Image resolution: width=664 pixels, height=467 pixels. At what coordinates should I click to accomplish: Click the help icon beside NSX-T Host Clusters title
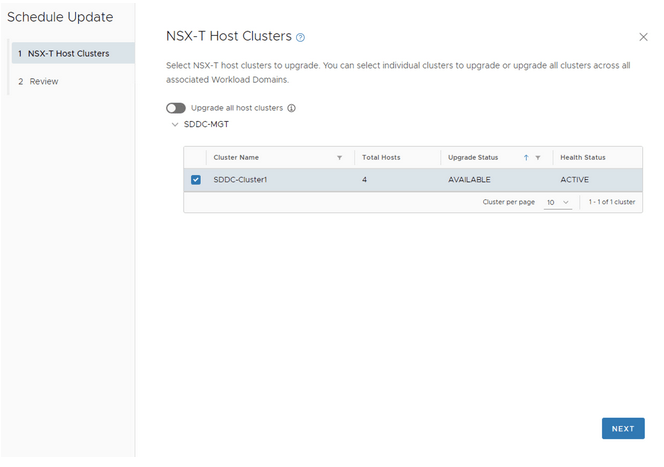coord(300,37)
